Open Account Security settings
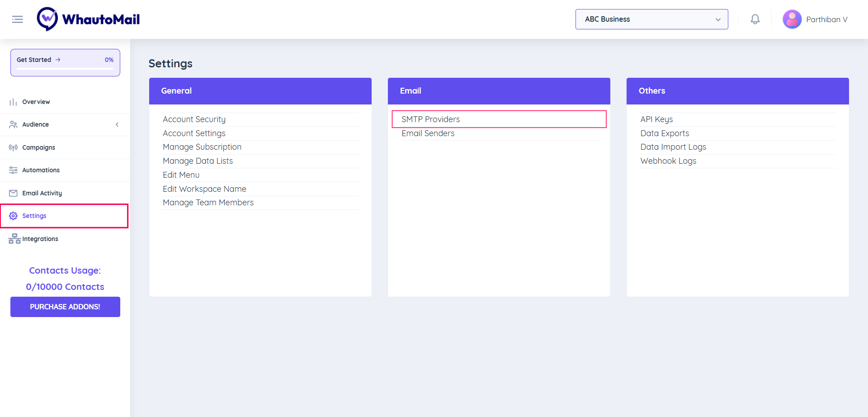The height and width of the screenshot is (417, 868). [194, 119]
